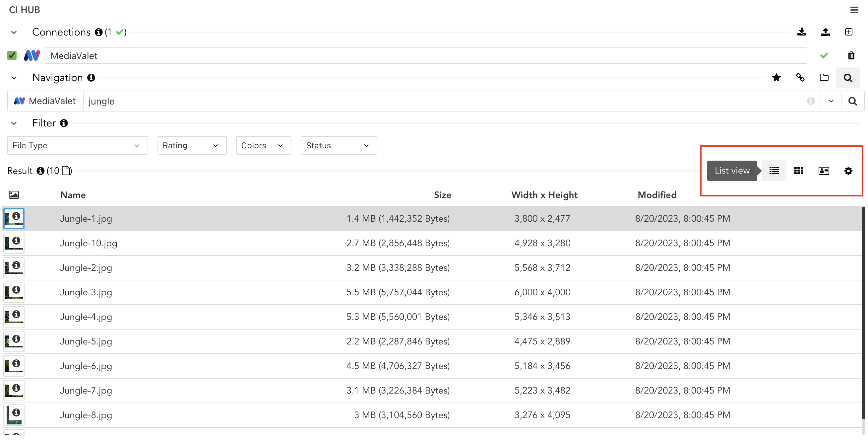Click size 5.3 MB (5,560,001 Bytes)
868x444 pixels.
pyautogui.click(x=398, y=317)
